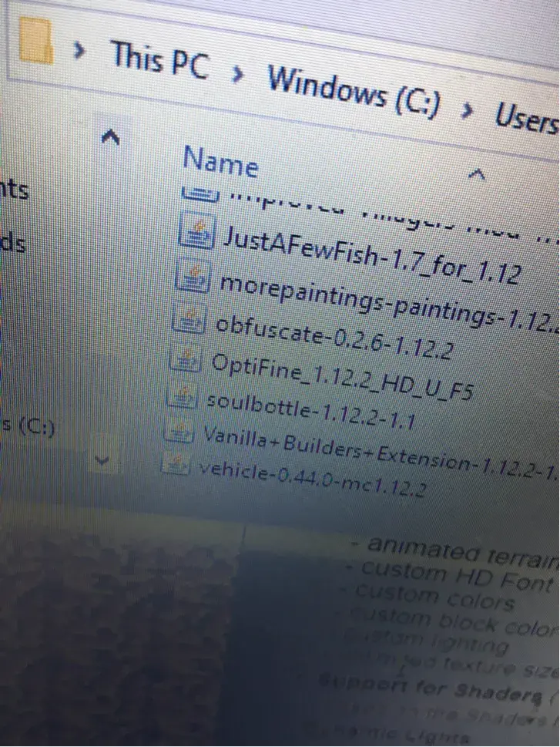Screen dimensions: 560x747
Task: Go to This PC in the address bar
Action: [159, 60]
